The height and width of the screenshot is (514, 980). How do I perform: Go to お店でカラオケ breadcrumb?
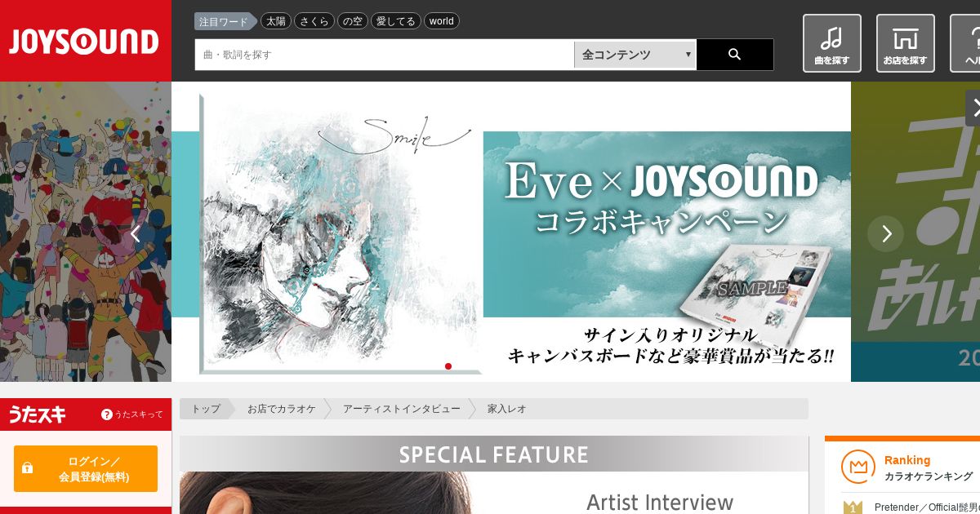click(x=282, y=409)
